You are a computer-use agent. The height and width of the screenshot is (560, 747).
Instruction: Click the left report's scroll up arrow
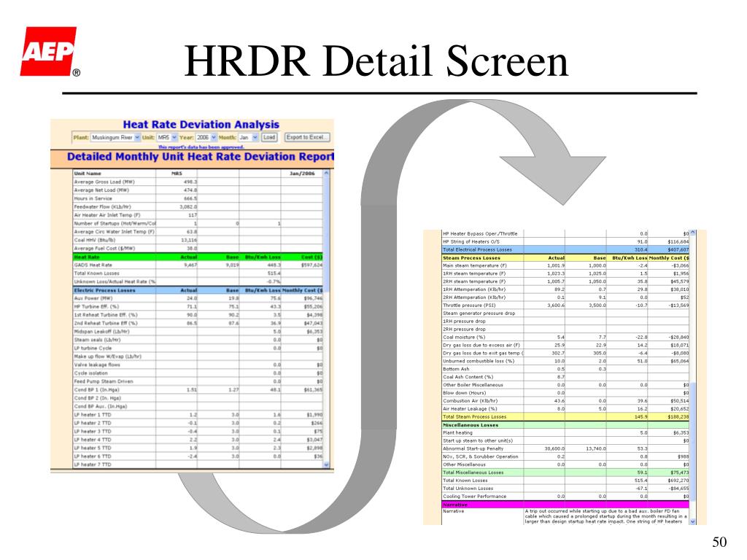coord(326,174)
